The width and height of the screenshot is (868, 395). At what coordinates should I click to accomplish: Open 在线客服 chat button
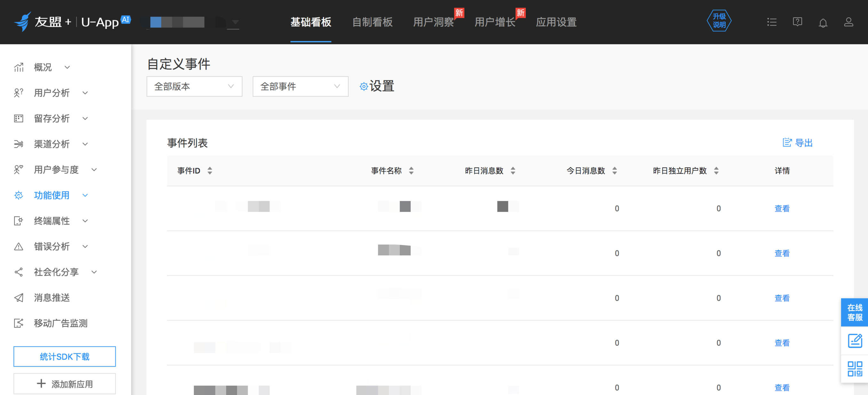[855, 312]
